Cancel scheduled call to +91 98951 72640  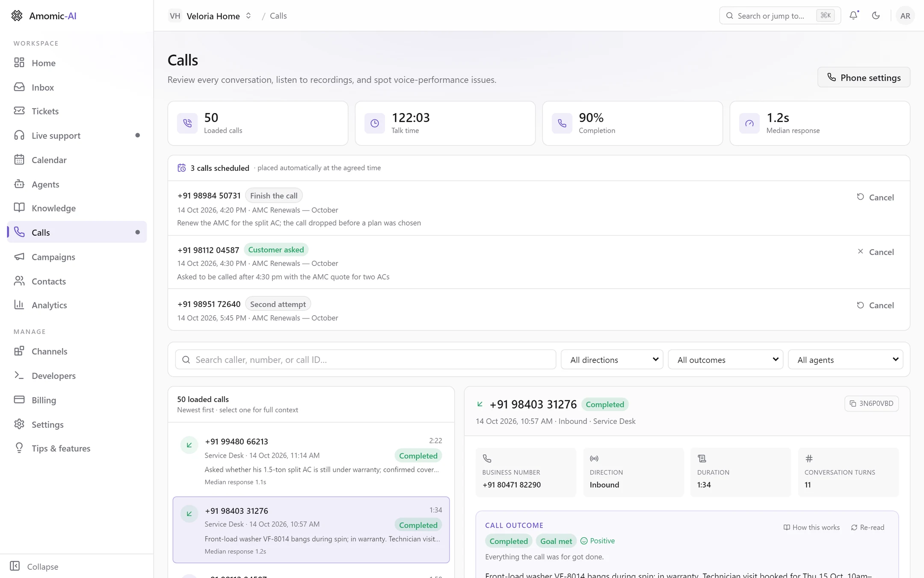[x=875, y=305]
